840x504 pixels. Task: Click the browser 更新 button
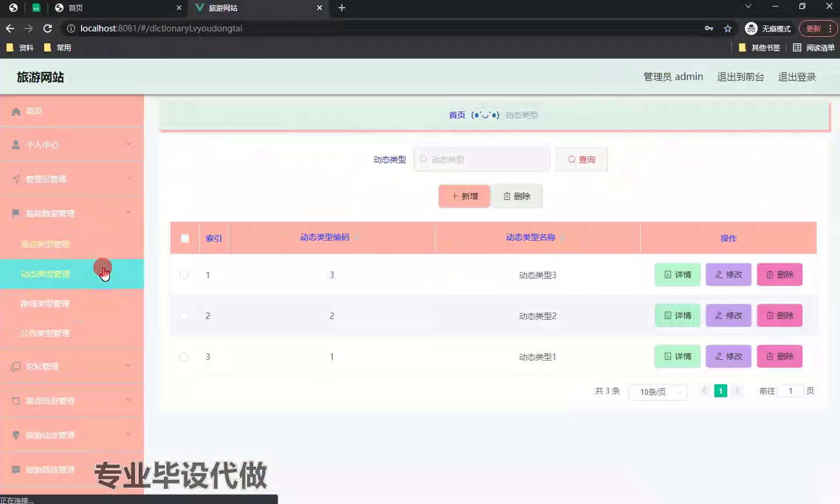coord(818,29)
